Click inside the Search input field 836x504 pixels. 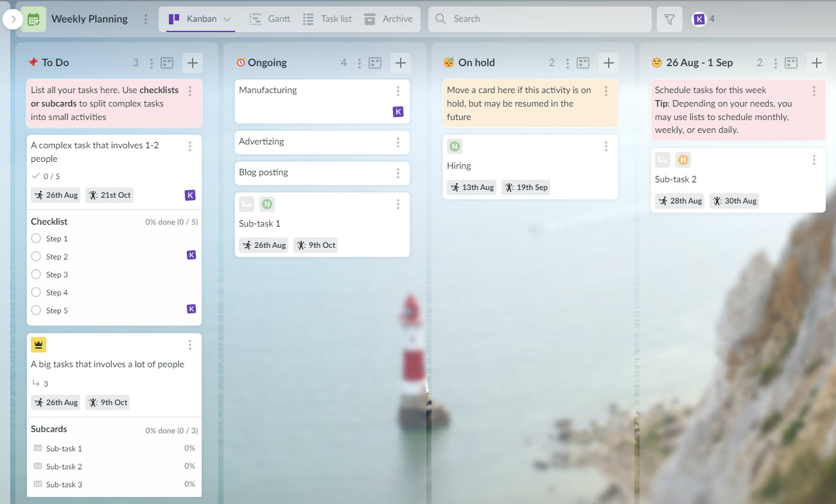point(539,19)
